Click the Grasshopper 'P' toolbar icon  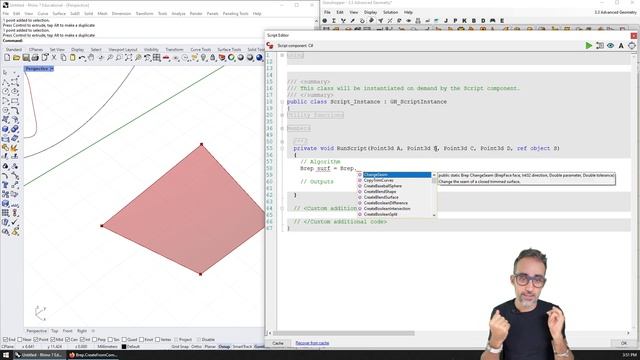(455, 20)
